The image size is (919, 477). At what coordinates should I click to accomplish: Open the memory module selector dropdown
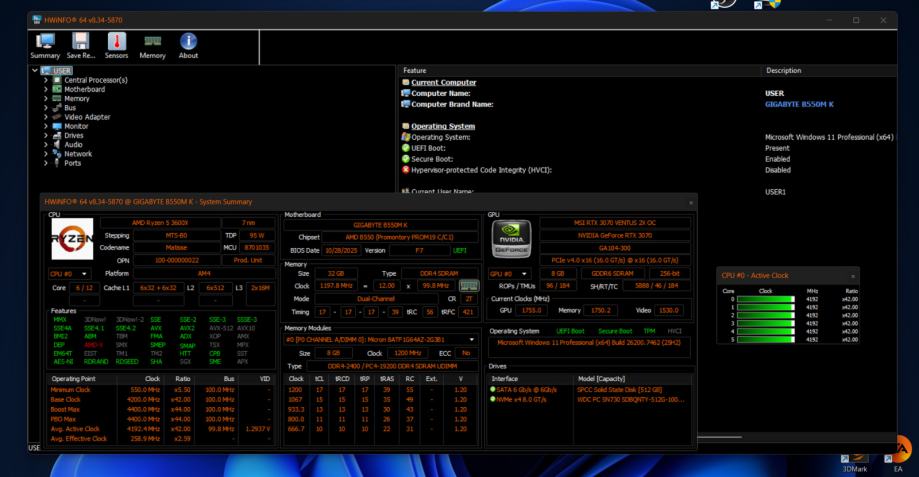[x=380, y=339]
